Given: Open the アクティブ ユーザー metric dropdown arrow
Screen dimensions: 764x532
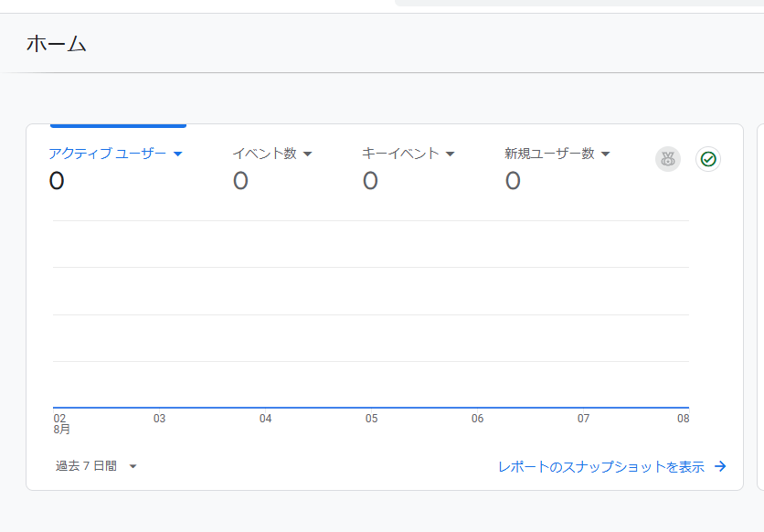Looking at the screenshot, I should (x=178, y=154).
